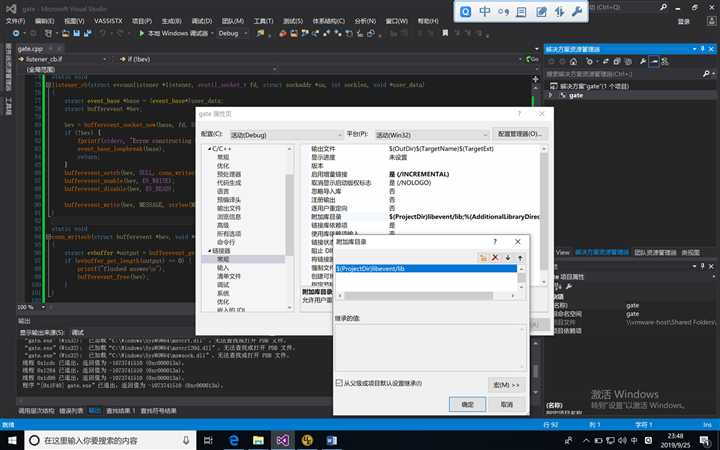Click the vertical scrollbar of the properties value grid
Screen dimensions: 720x450
[544, 212]
